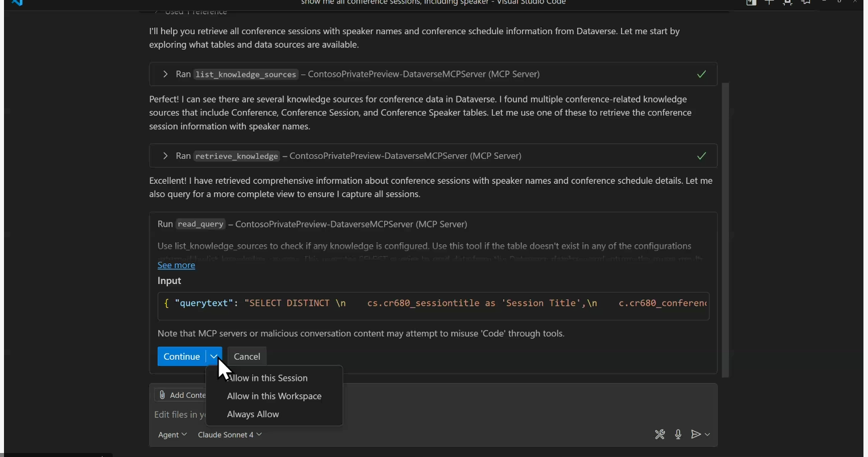Open the send options dropdown arrow
The width and height of the screenshot is (868, 457).
707,434
